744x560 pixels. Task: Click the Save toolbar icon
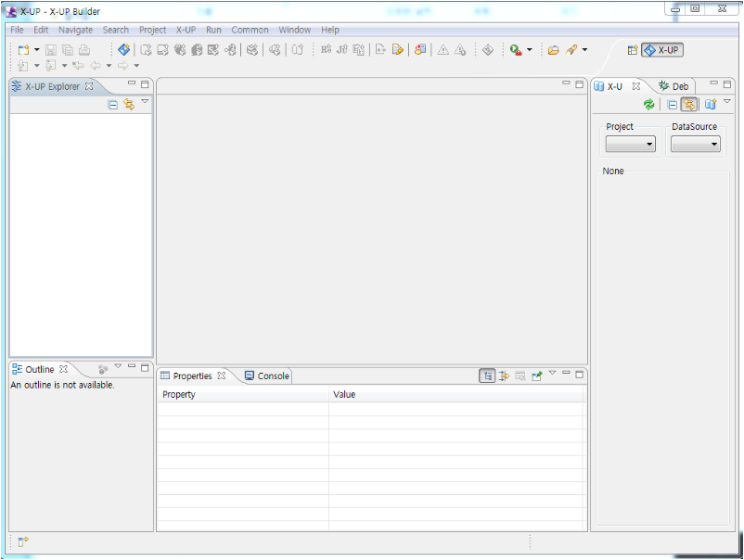tap(51, 50)
